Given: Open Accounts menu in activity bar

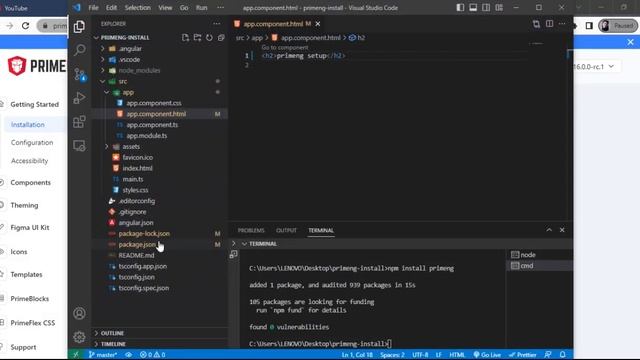Looking at the screenshot, I should (79, 313).
